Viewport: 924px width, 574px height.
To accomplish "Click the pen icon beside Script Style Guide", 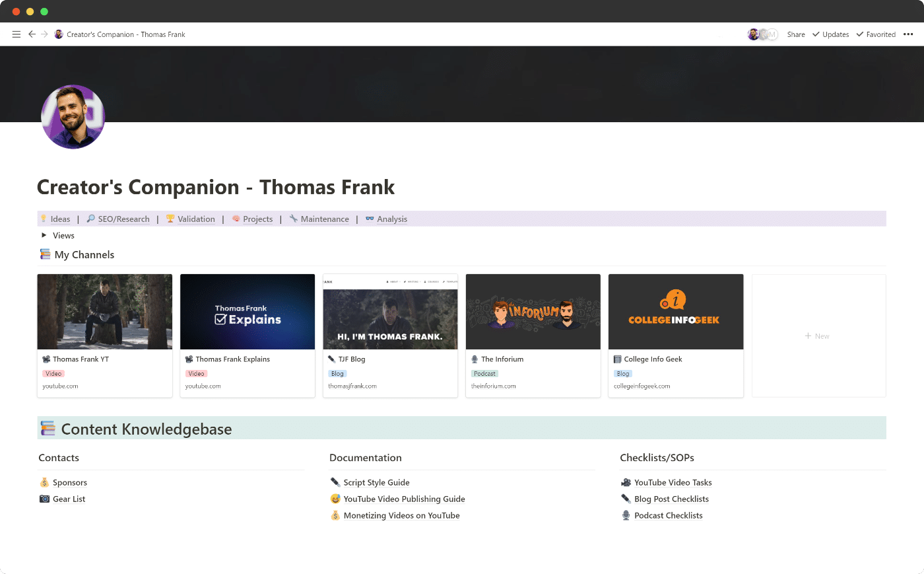I will 335,482.
